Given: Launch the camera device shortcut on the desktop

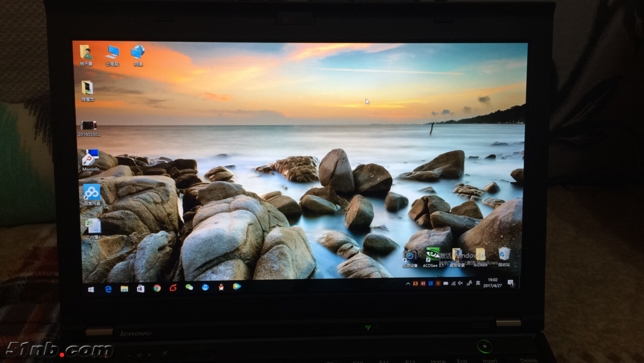Looking at the screenshot, I should click(x=410, y=259).
